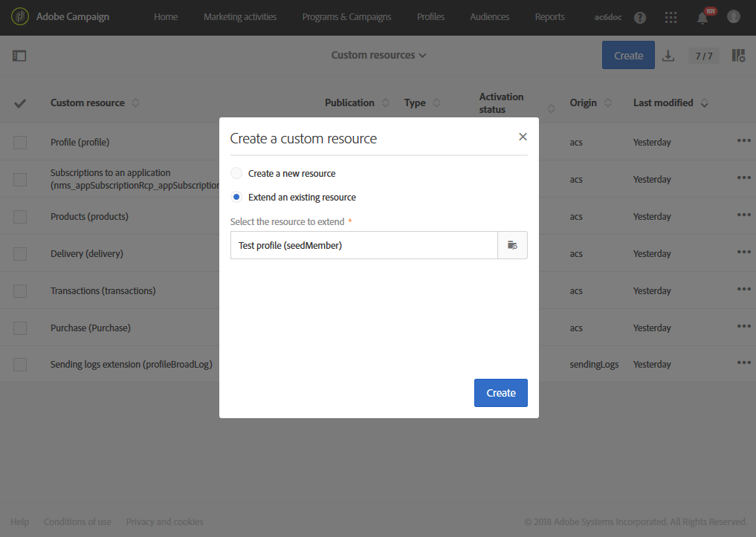The height and width of the screenshot is (537, 756).
Task: Open the configure list columns icon
Action: (x=738, y=56)
